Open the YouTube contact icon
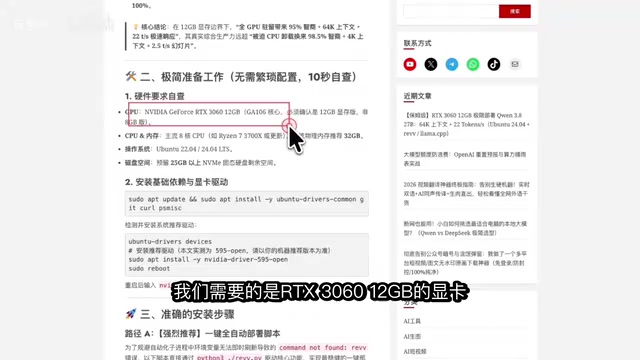This screenshot has width=640, height=360. click(410, 64)
